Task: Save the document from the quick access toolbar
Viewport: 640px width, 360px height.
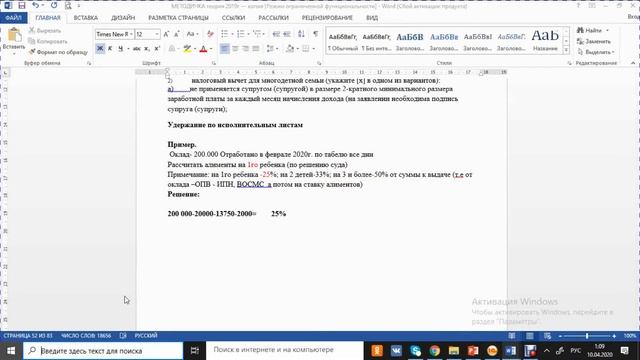Action: [x=22, y=6]
